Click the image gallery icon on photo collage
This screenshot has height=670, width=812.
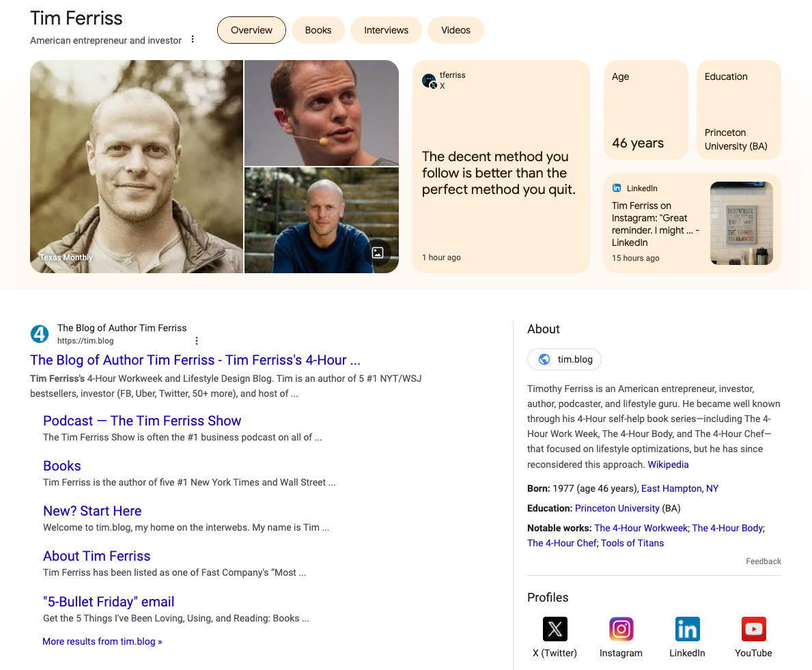click(377, 252)
